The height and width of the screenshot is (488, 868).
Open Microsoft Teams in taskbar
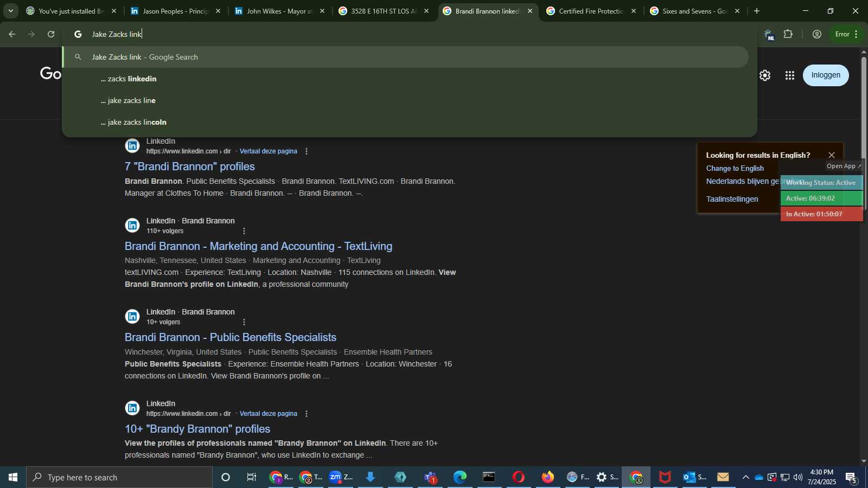[431, 477]
